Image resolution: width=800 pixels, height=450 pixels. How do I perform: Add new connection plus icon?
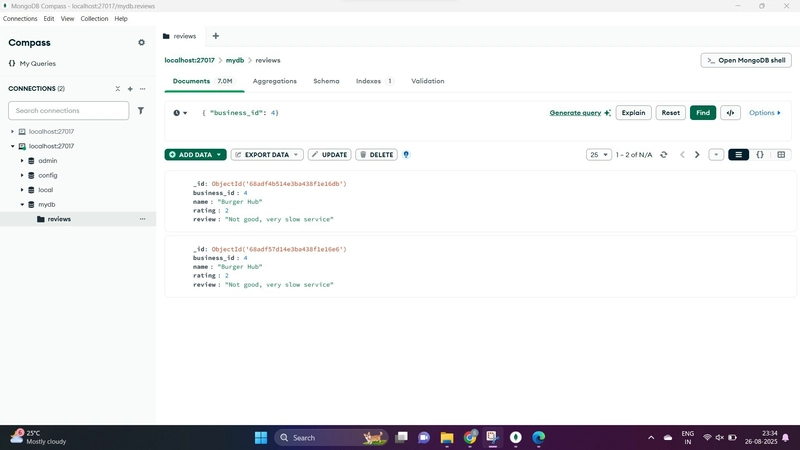click(x=130, y=89)
